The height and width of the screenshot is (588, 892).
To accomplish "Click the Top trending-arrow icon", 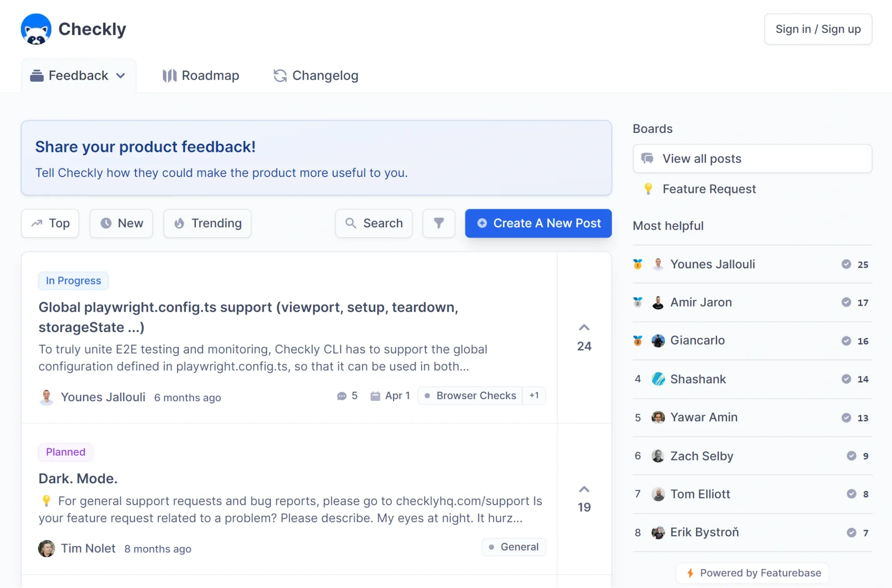I will pyautogui.click(x=37, y=223).
